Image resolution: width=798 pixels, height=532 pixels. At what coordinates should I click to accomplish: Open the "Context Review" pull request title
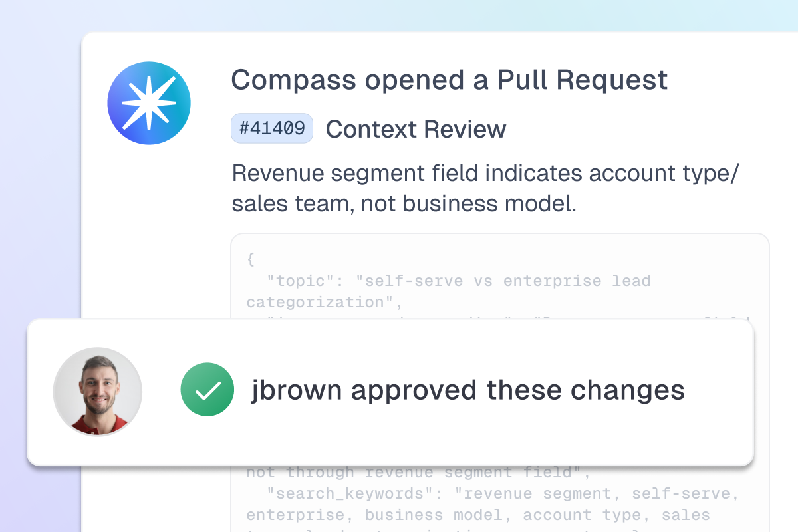point(416,129)
